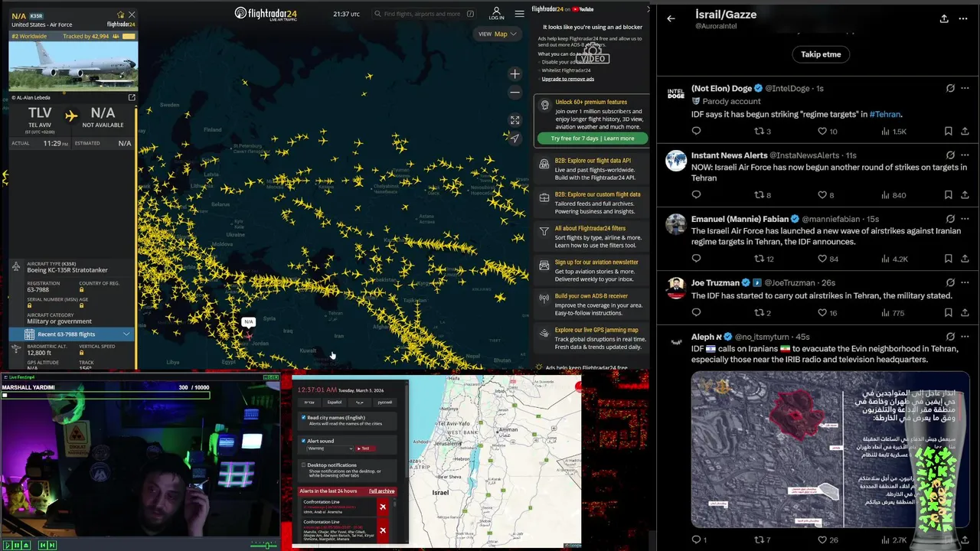Viewport: 980px width, 551px height.
Task: Open Grok icon on Aleph tweet
Action: pyautogui.click(x=950, y=337)
